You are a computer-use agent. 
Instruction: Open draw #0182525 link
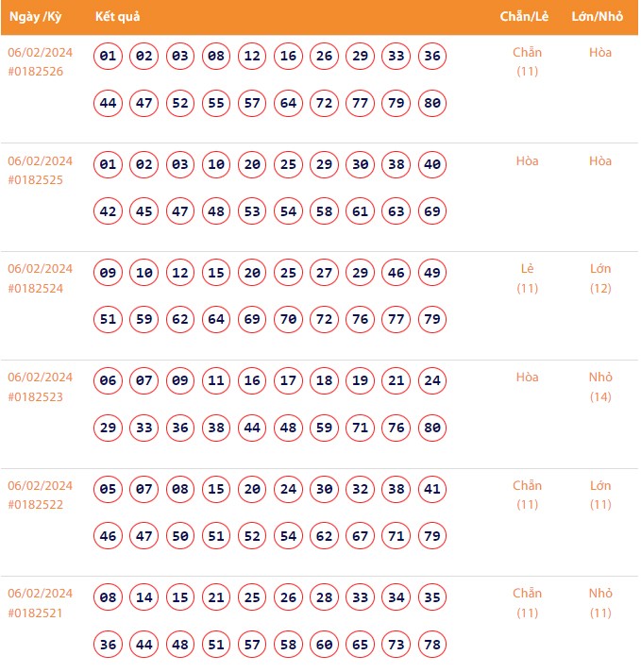click(36, 179)
